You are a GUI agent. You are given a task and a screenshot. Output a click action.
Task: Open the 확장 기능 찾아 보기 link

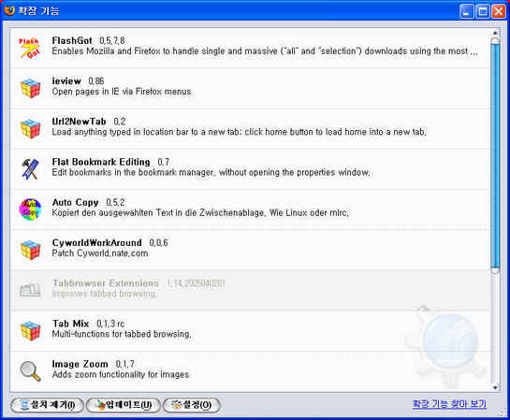pyautogui.click(x=449, y=404)
